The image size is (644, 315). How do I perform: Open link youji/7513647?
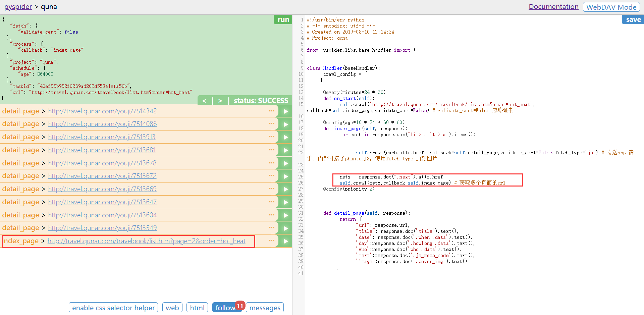tap(102, 202)
